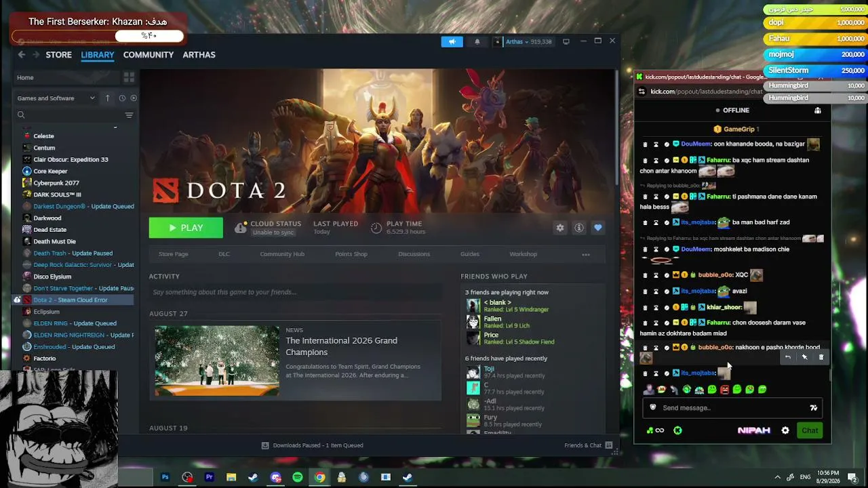Open friend Fallen playing Lich
This screenshot has height=488, width=868.
(x=492, y=322)
